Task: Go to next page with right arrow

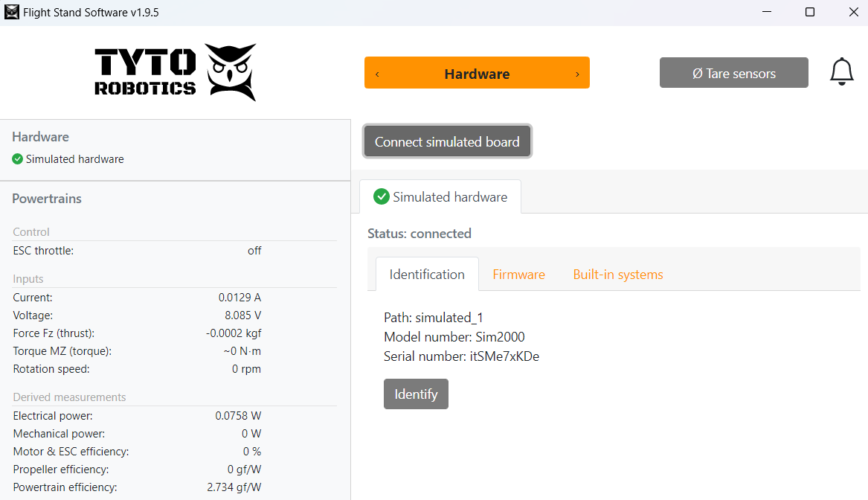Action: coord(577,74)
